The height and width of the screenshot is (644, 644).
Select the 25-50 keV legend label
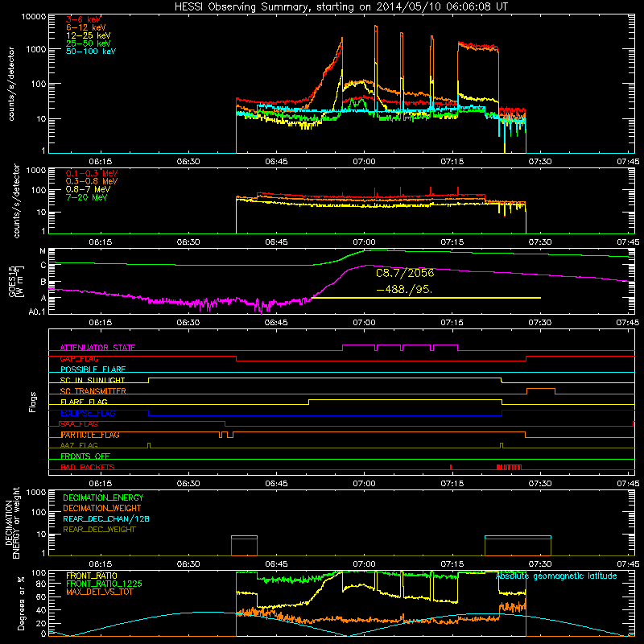88,43
